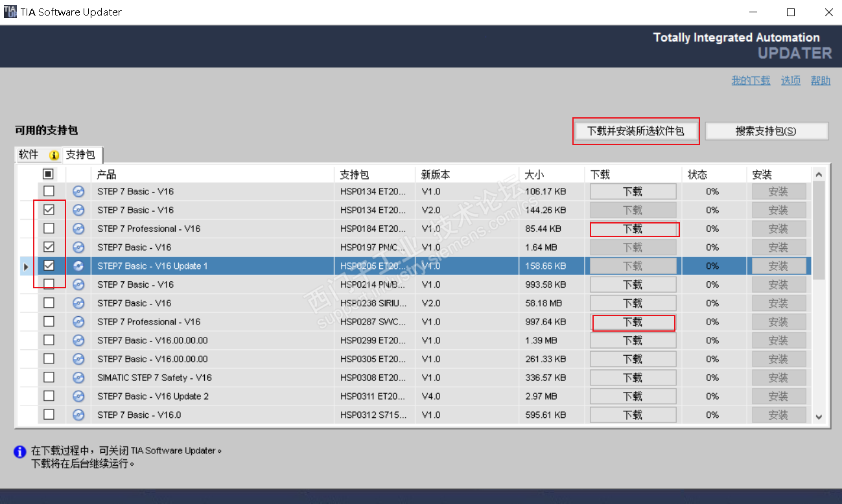Viewport: 842px width, 504px height.
Task: Uncheck the box for the HSP0134 V2.0 row
Action: click(x=49, y=210)
